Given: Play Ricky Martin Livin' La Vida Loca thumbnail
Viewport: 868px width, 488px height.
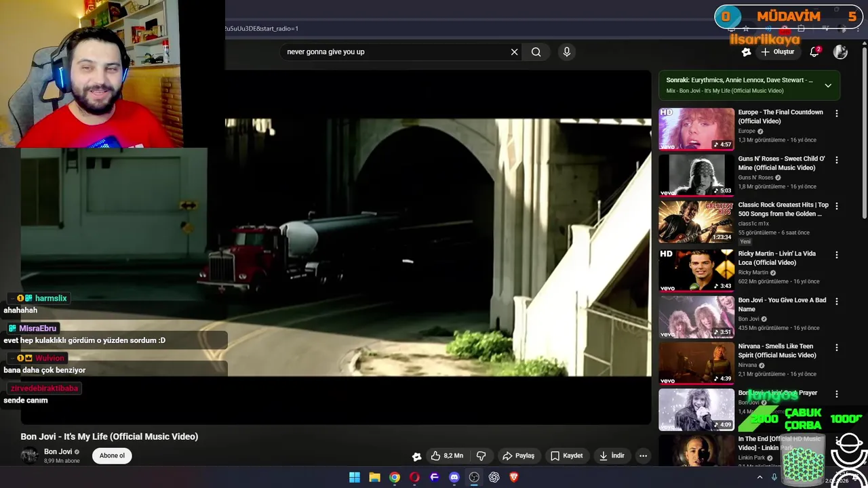Looking at the screenshot, I should (x=696, y=269).
